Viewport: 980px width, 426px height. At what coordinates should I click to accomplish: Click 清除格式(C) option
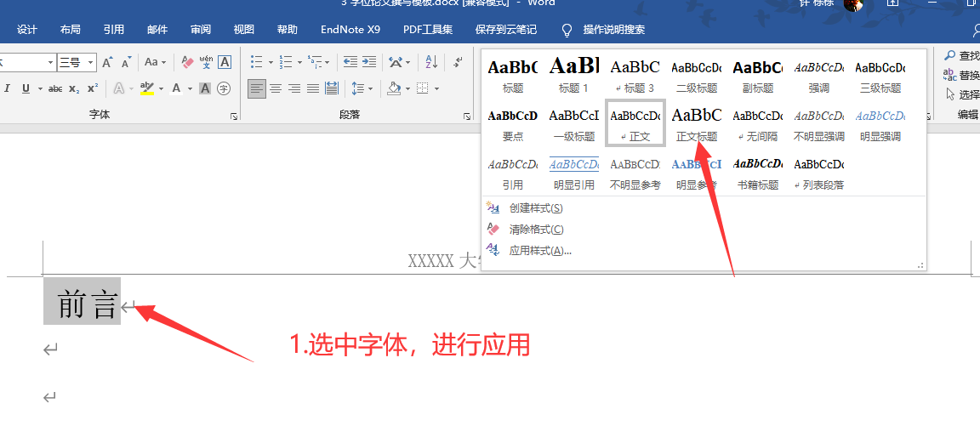click(536, 230)
